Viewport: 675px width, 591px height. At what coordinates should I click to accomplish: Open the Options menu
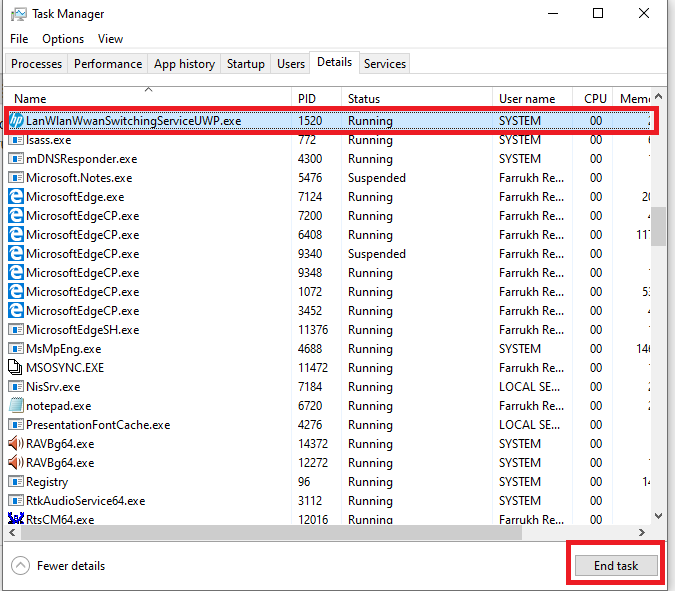click(x=63, y=39)
